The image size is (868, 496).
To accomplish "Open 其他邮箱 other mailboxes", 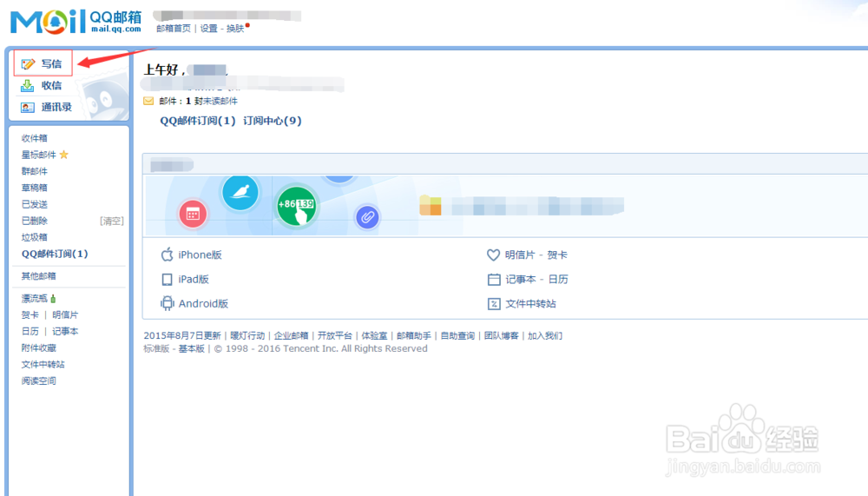I will tap(39, 276).
